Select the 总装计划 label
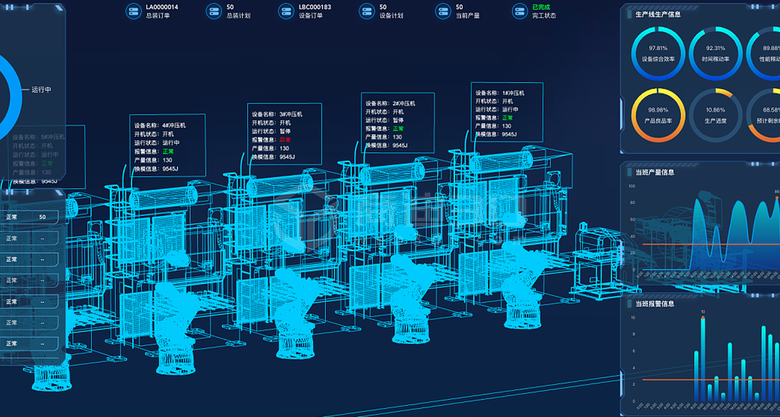The image size is (780, 417). pos(238,16)
